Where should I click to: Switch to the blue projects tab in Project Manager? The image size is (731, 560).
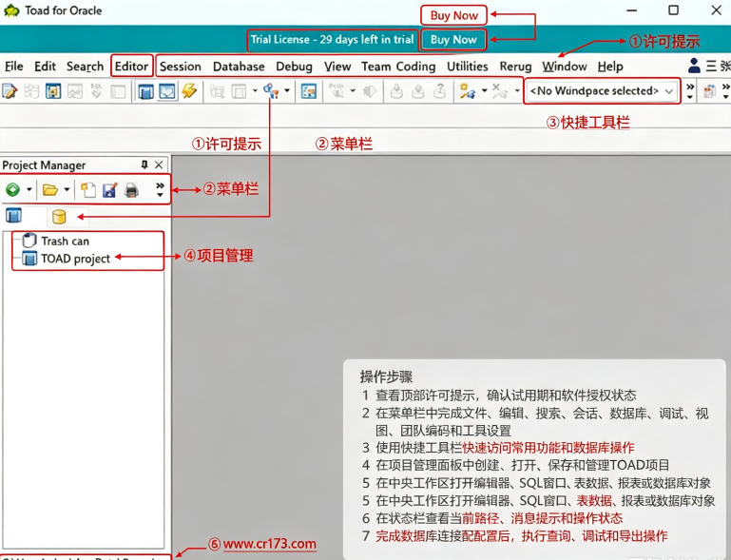(x=13, y=216)
